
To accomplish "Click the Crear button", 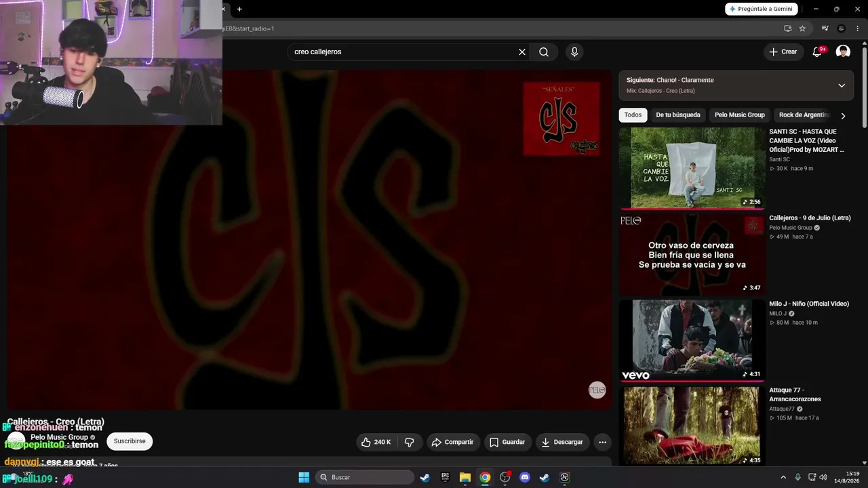I will click(783, 52).
